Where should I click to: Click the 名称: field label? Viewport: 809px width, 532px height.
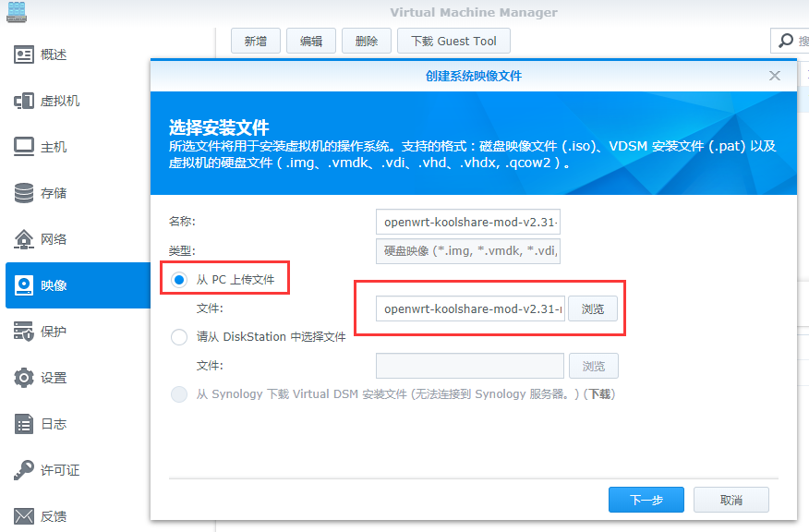(x=182, y=222)
